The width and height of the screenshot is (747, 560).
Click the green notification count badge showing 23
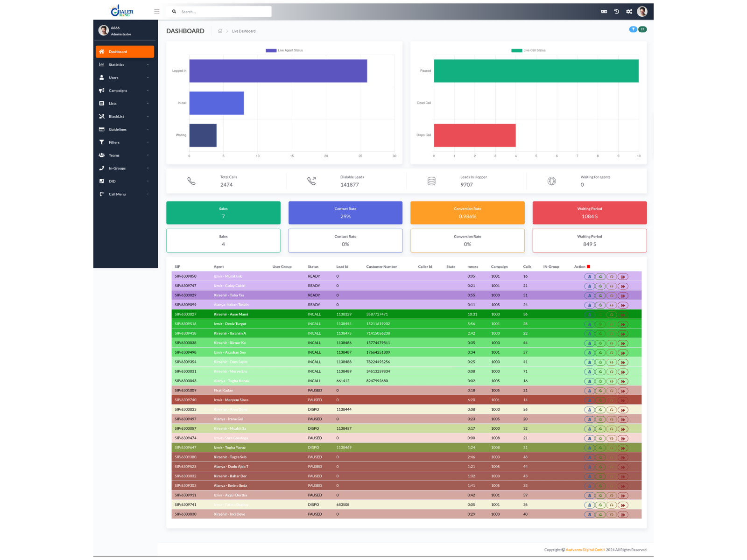point(642,29)
